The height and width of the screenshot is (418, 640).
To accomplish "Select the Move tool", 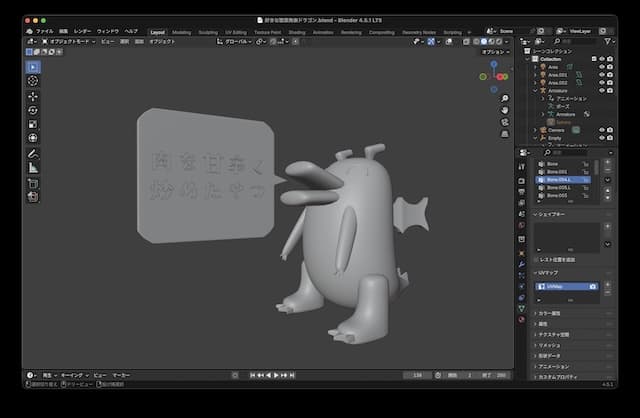I will click(32, 97).
